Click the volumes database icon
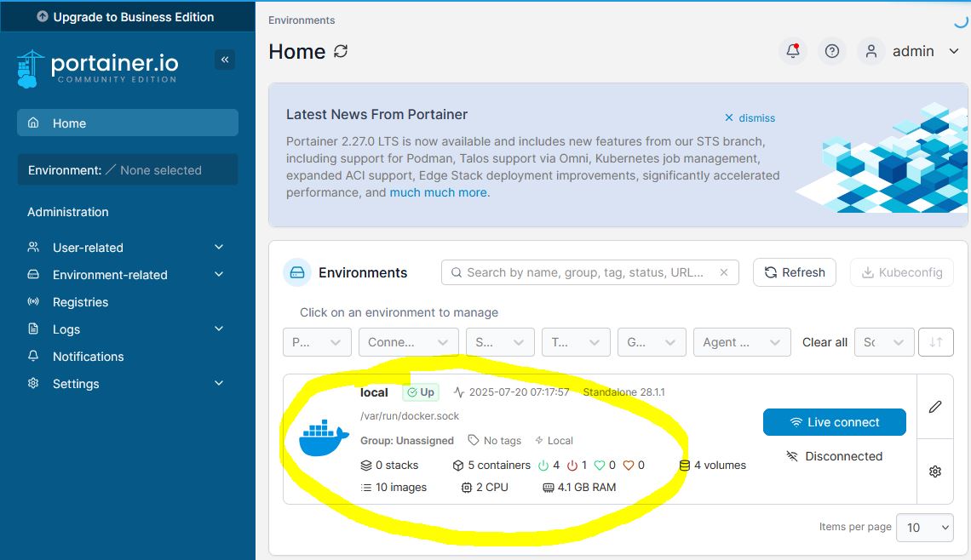The width and height of the screenshot is (971, 560). click(x=684, y=466)
